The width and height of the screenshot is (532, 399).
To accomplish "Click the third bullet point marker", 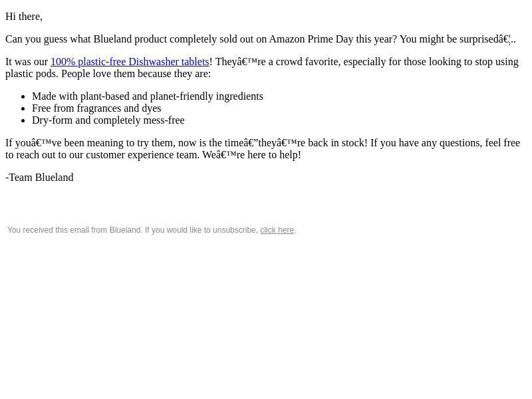I will [x=23, y=121].
